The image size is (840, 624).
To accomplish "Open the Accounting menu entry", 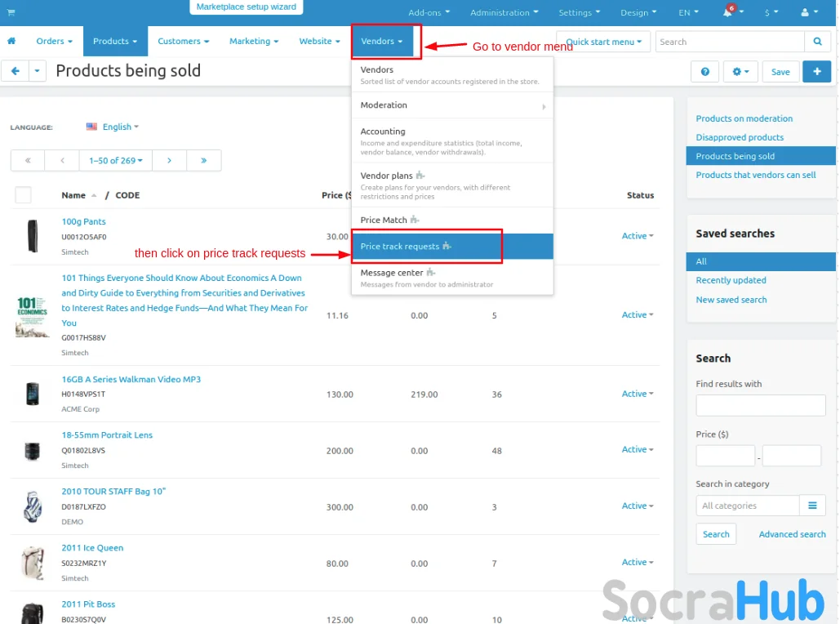I will [383, 131].
